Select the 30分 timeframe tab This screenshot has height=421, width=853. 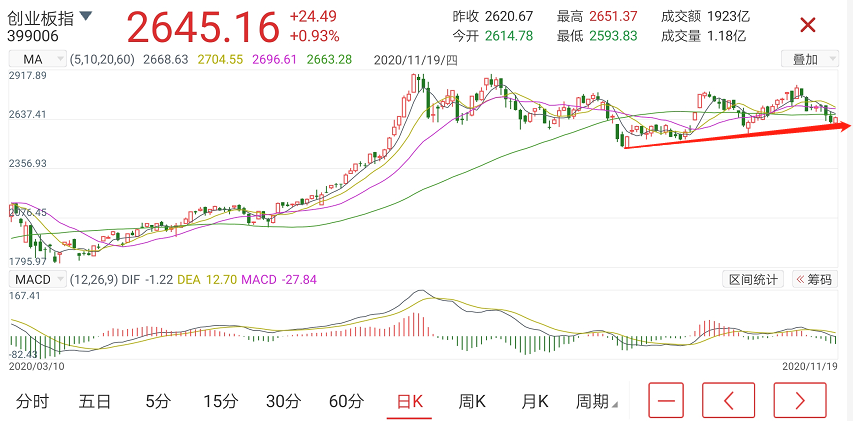[283, 401]
